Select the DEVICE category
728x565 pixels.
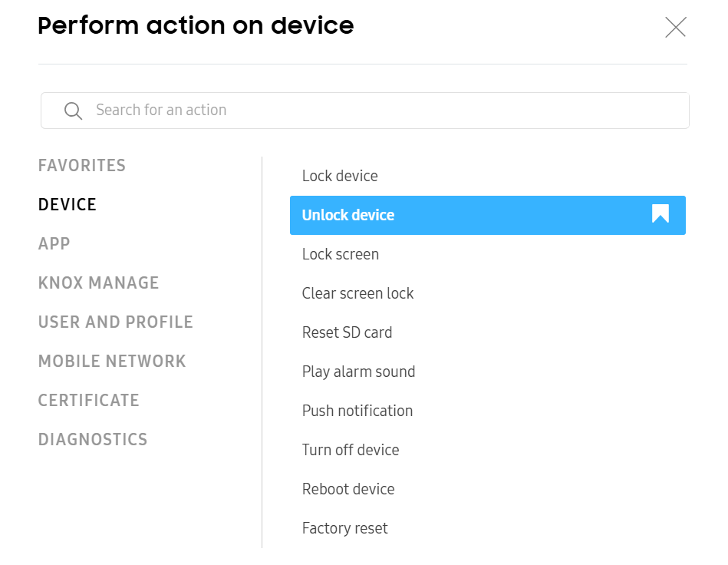coord(67,204)
